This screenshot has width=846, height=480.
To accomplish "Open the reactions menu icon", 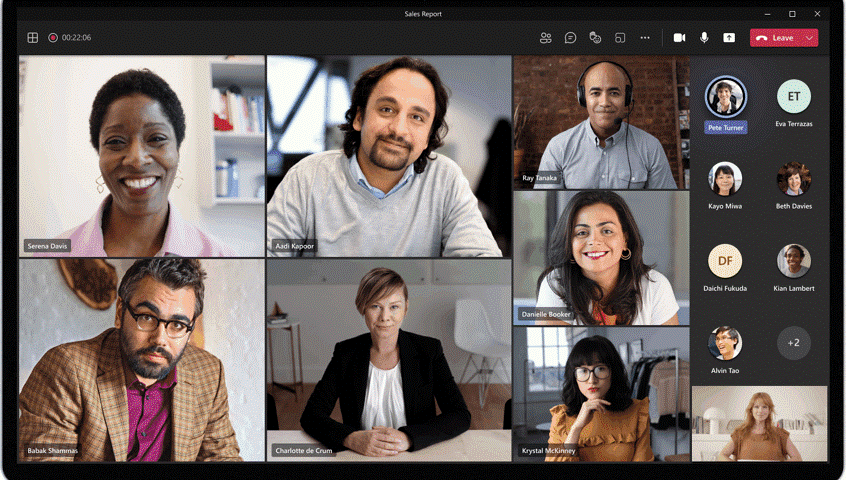I will coord(595,38).
